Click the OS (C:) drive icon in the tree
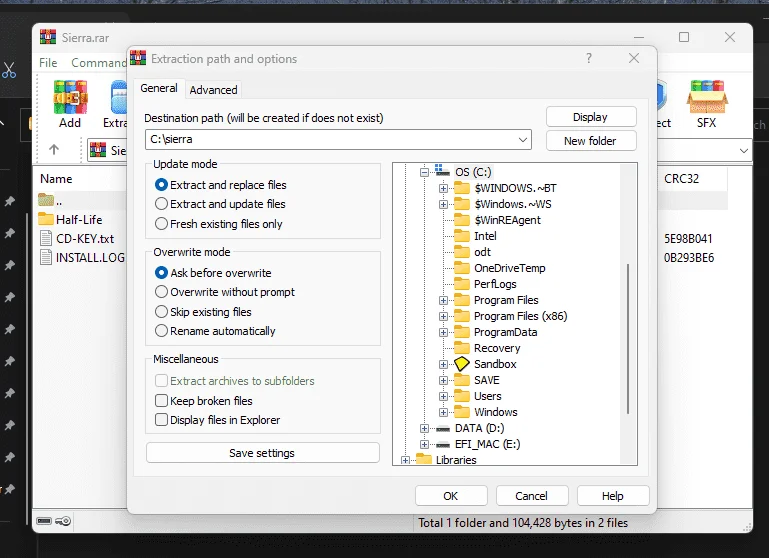769x558 pixels. click(x=442, y=171)
